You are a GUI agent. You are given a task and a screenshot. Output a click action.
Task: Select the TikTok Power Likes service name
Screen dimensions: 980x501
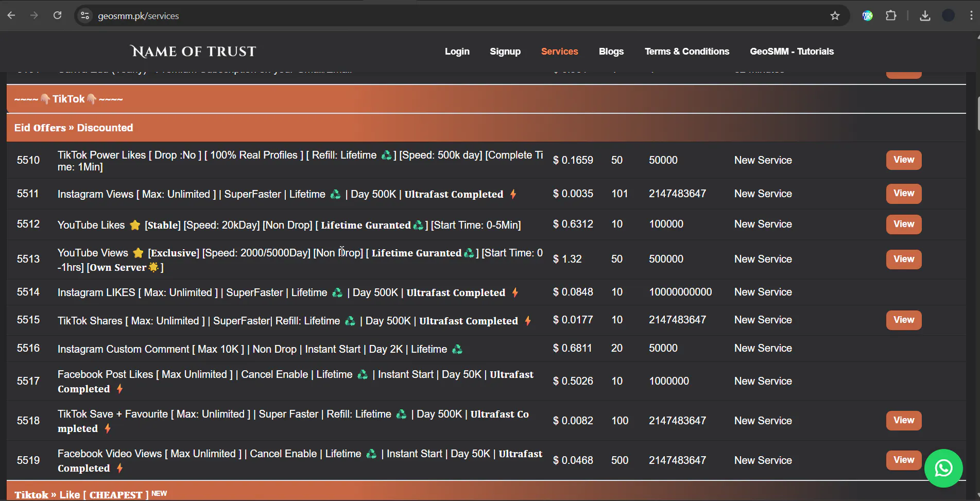click(300, 161)
